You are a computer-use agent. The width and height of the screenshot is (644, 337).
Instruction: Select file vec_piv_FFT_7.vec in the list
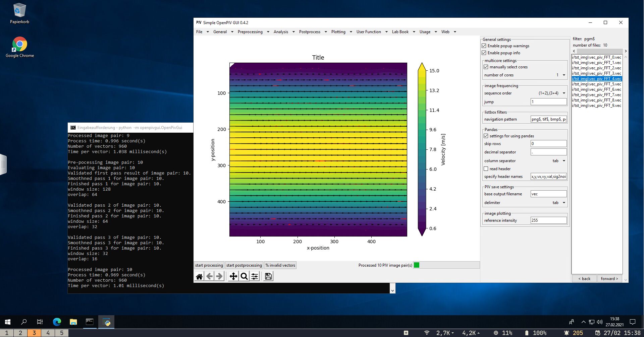coord(596,95)
